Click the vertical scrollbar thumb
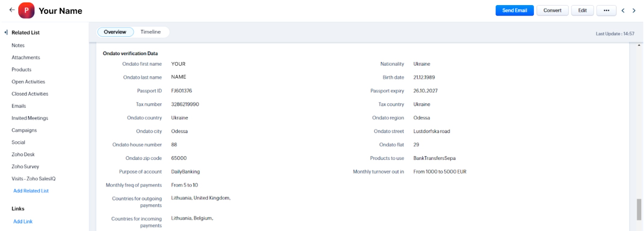Viewport: 644px width, 231px height. [x=639, y=209]
